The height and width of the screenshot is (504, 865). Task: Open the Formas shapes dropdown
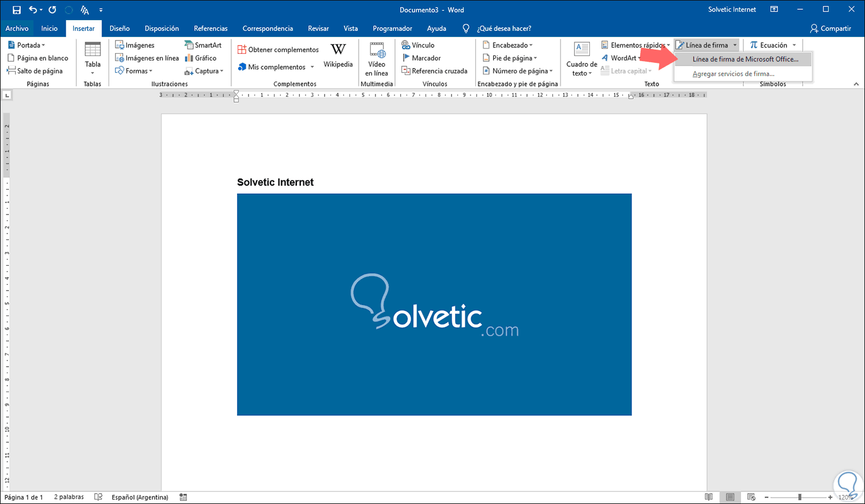pyautogui.click(x=134, y=71)
